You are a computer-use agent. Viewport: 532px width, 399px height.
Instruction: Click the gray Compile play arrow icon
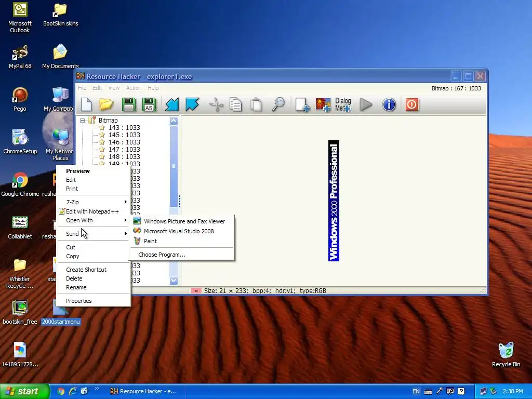point(366,104)
